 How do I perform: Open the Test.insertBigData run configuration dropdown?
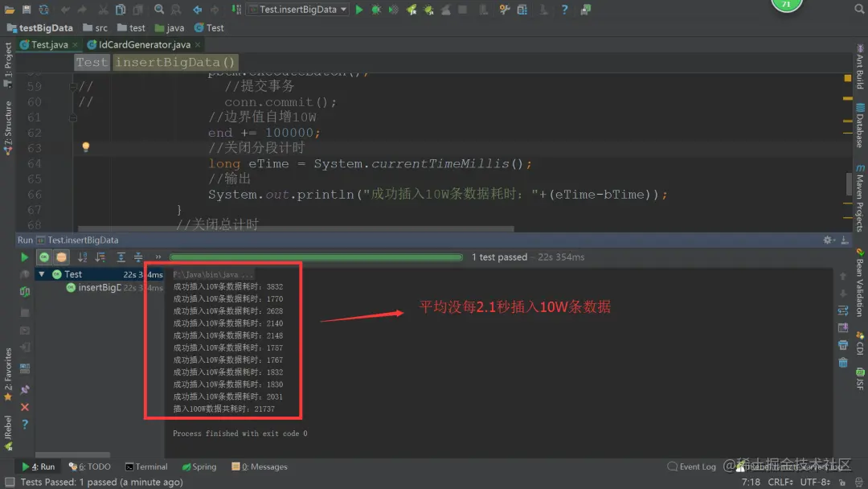tap(297, 10)
